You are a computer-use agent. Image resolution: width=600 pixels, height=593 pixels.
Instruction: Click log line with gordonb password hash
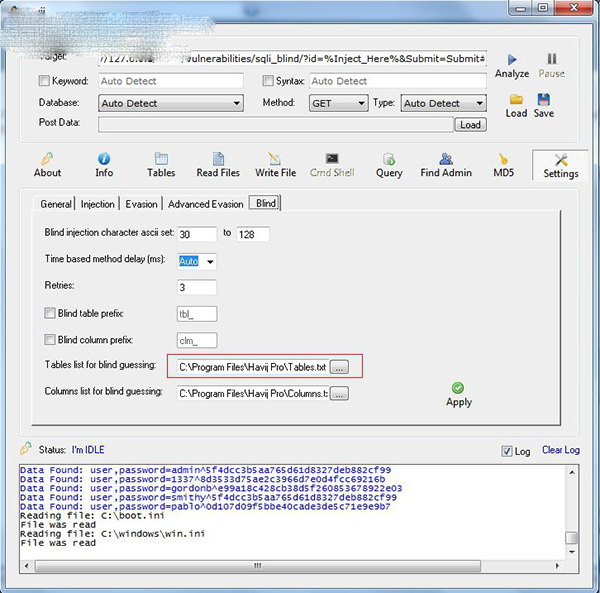(x=211, y=489)
